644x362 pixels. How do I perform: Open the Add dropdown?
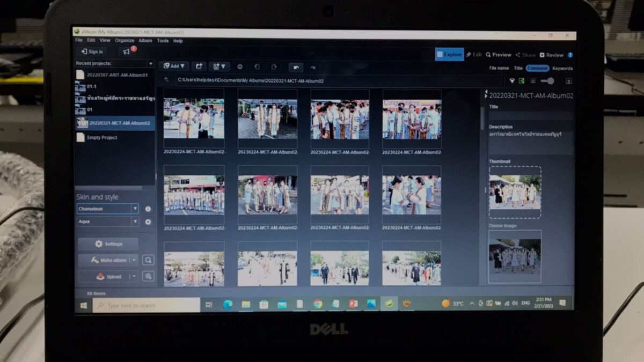pyautogui.click(x=174, y=66)
